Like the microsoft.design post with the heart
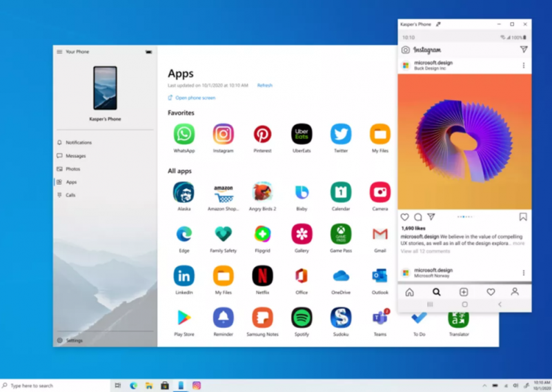 click(x=405, y=217)
